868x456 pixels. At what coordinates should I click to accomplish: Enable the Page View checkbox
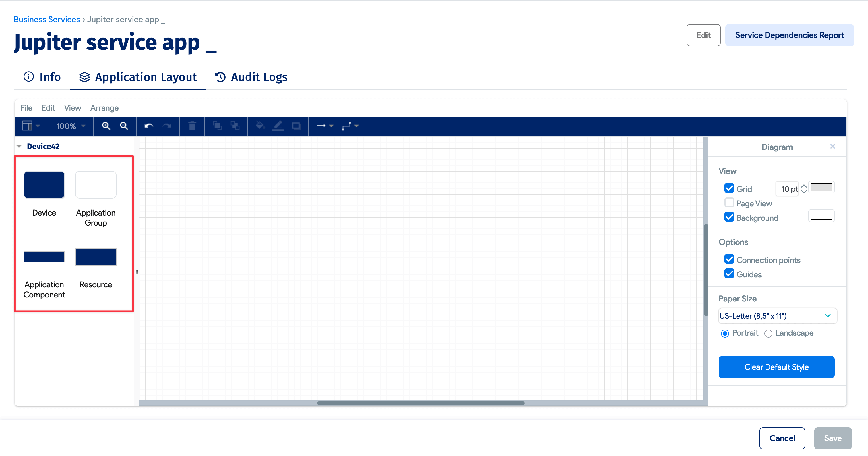coord(729,203)
